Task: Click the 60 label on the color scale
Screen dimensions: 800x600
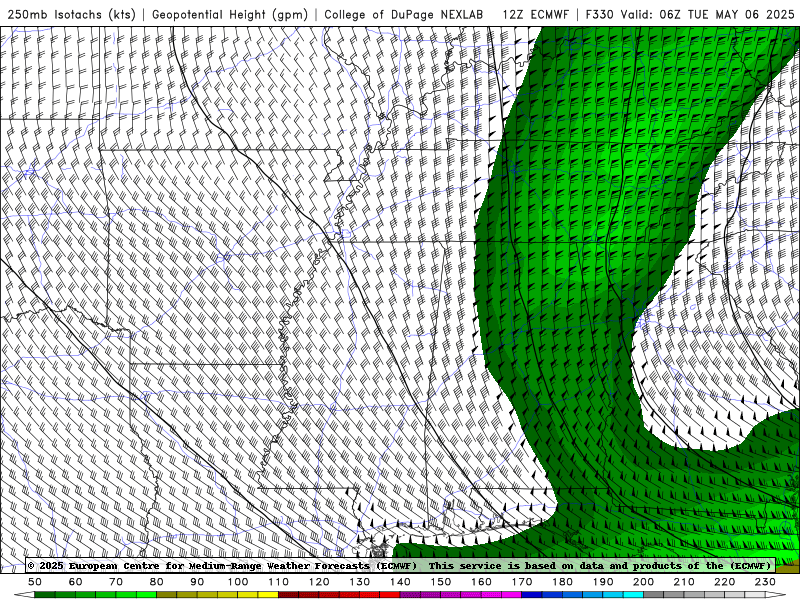Action: tap(75, 582)
